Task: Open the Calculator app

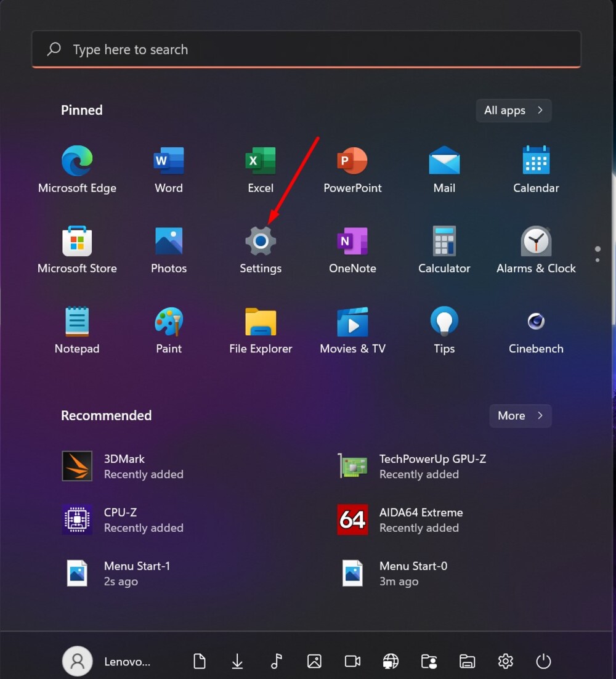Action: (x=444, y=250)
